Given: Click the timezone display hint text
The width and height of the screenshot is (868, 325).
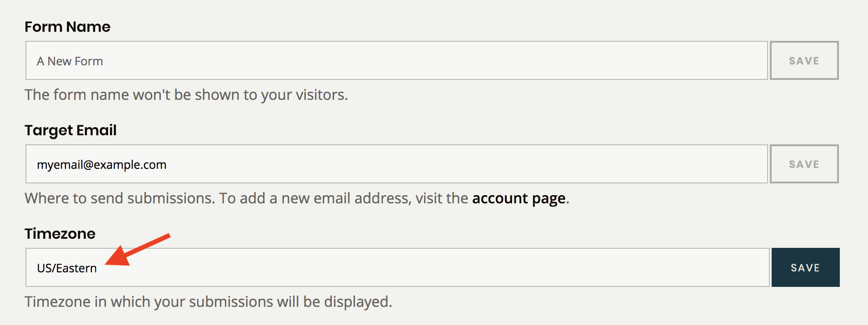Looking at the screenshot, I should (208, 302).
